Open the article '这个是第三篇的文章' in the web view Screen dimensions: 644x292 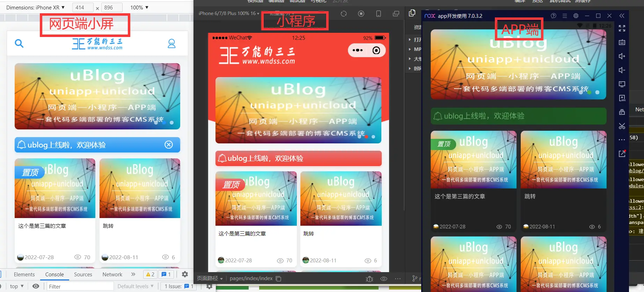55,211
